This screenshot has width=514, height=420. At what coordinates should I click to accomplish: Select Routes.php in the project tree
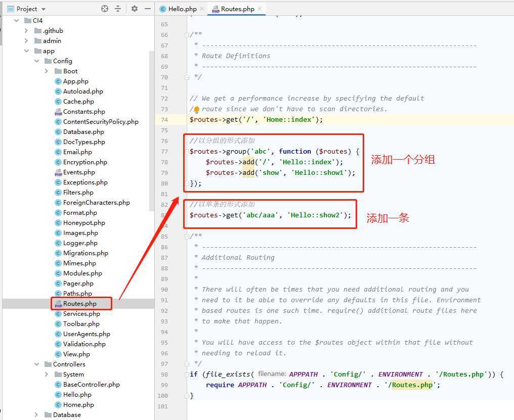pyautogui.click(x=79, y=304)
